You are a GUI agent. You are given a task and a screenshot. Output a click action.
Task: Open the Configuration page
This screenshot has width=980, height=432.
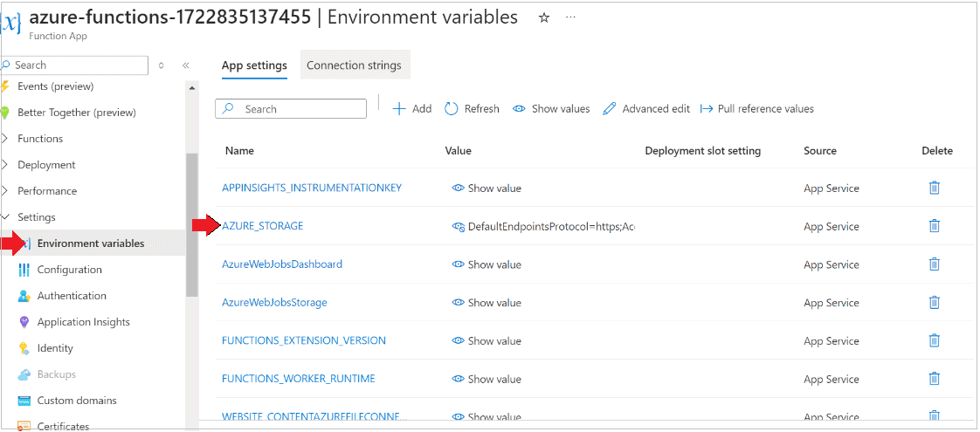click(69, 270)
